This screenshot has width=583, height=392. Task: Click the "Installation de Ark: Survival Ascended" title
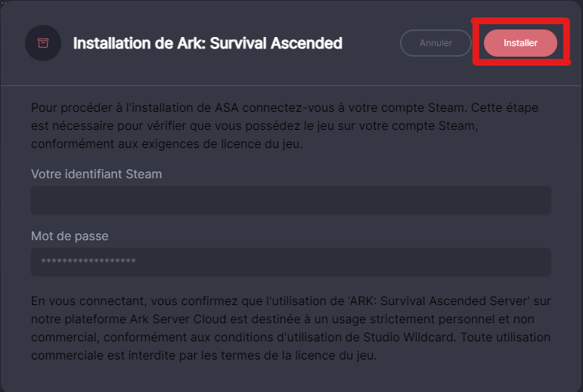tap(207, 43)
